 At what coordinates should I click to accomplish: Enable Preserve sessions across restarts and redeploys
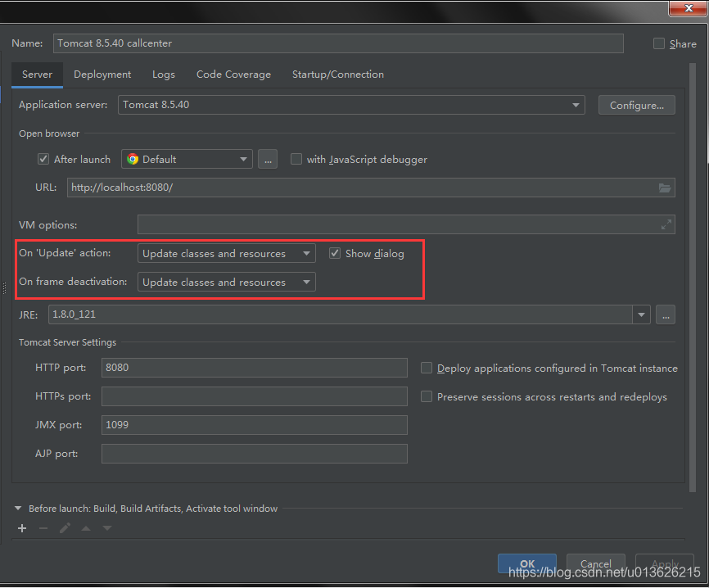pyautogui.click(x=427, y=396)
